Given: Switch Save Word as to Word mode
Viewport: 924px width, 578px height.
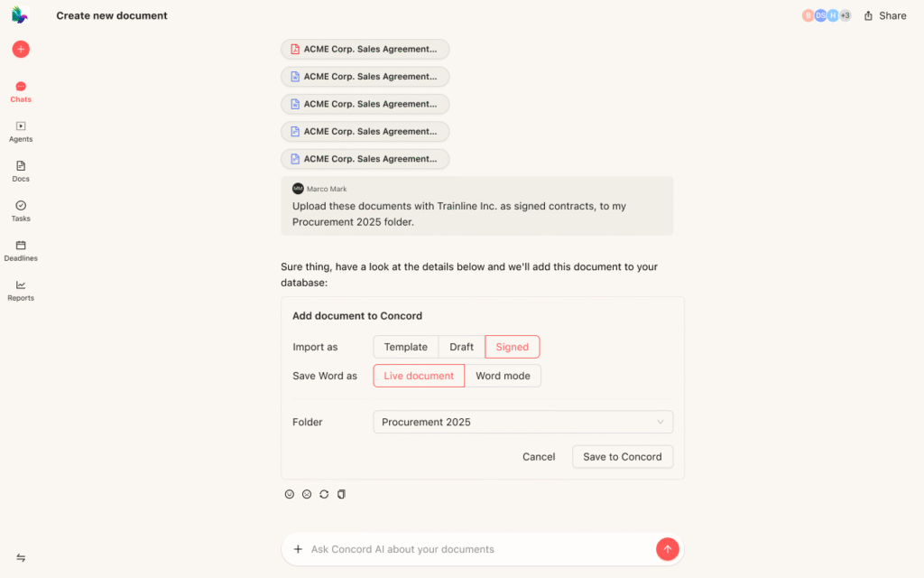Looking at the screenshot, I should [x=503, y=376].
